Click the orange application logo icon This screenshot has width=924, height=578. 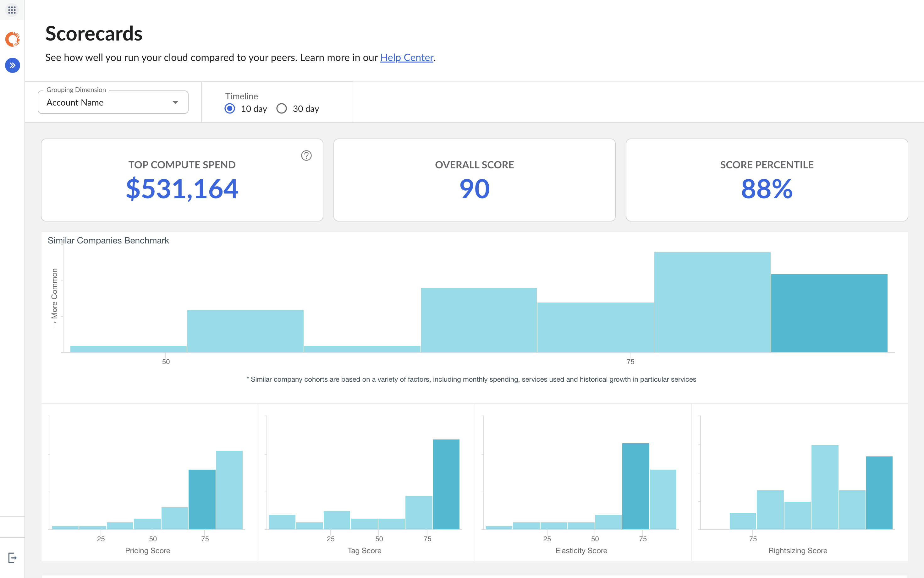pyautogui.click(x=13, y=39)
